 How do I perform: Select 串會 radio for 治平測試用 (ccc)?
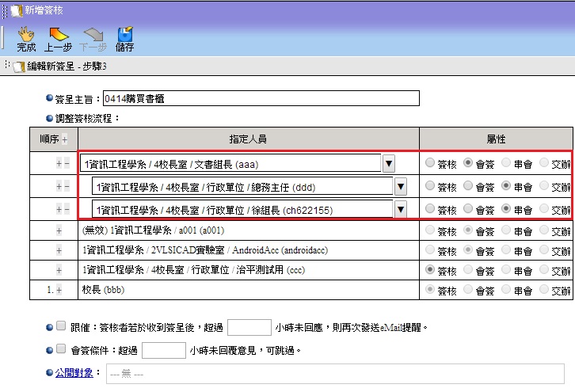click(x=506, y=269)
